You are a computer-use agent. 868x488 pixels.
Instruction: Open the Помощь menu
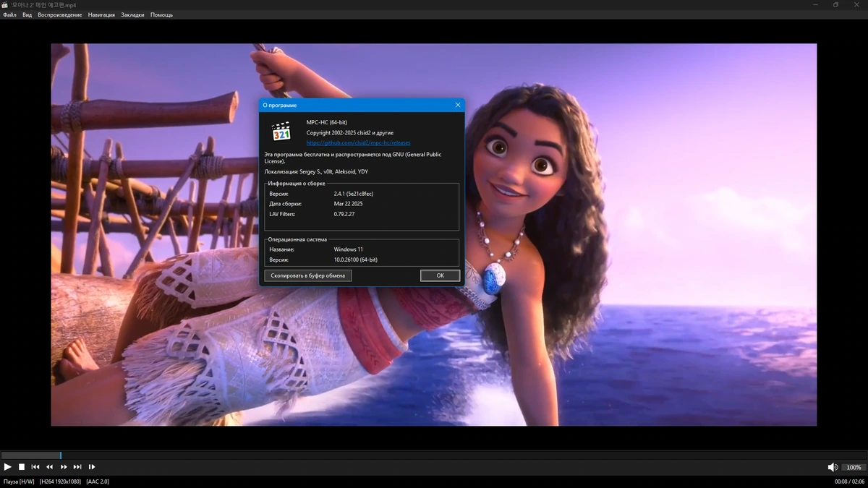click(161, 14)
